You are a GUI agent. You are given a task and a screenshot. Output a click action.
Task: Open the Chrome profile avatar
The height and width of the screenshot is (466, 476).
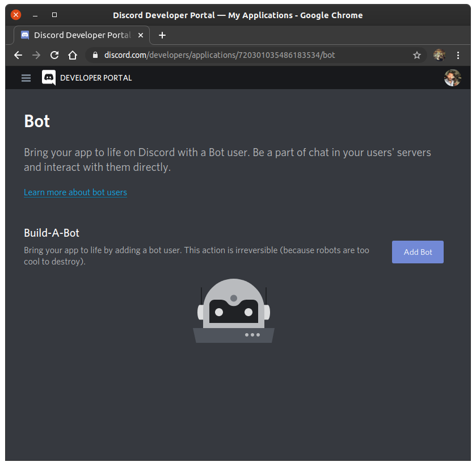(439, 55)
